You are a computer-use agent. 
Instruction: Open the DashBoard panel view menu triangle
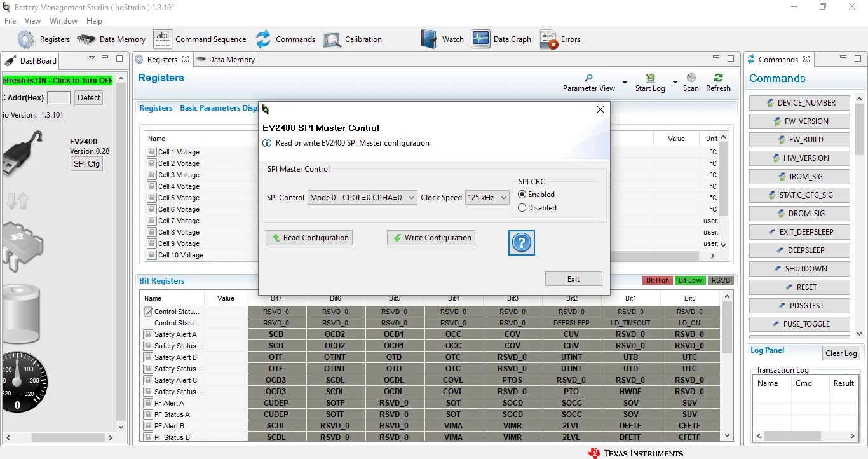pos(92,58)
